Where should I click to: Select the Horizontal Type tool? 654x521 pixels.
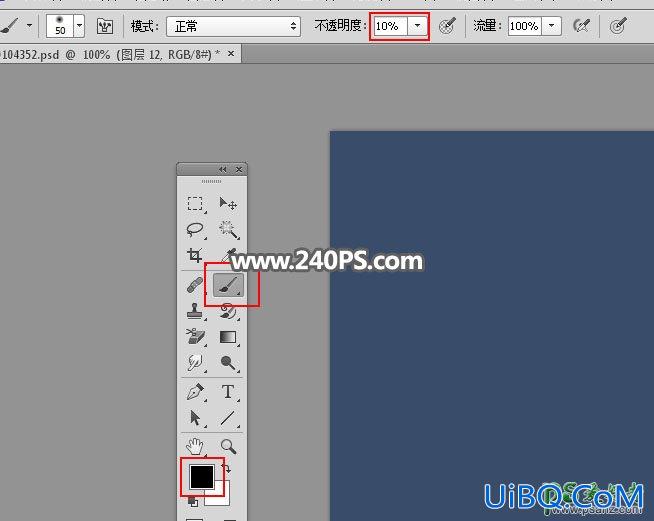tap(228, 392)
